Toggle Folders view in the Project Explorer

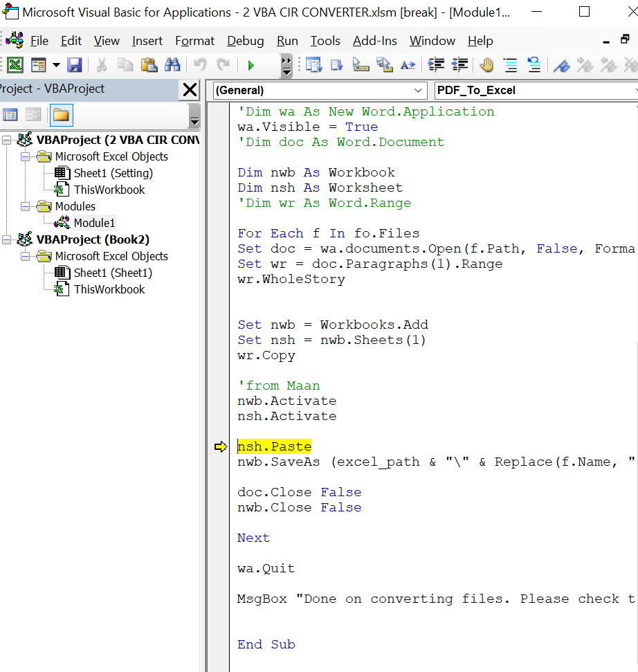61,113
